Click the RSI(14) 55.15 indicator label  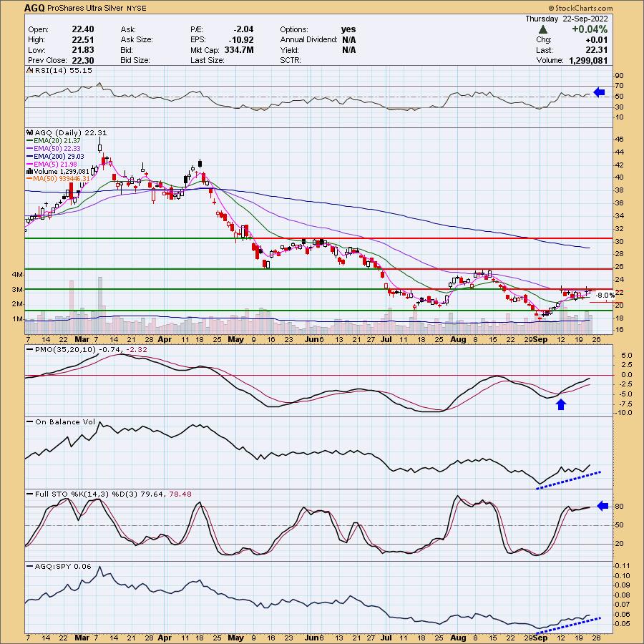63,71
